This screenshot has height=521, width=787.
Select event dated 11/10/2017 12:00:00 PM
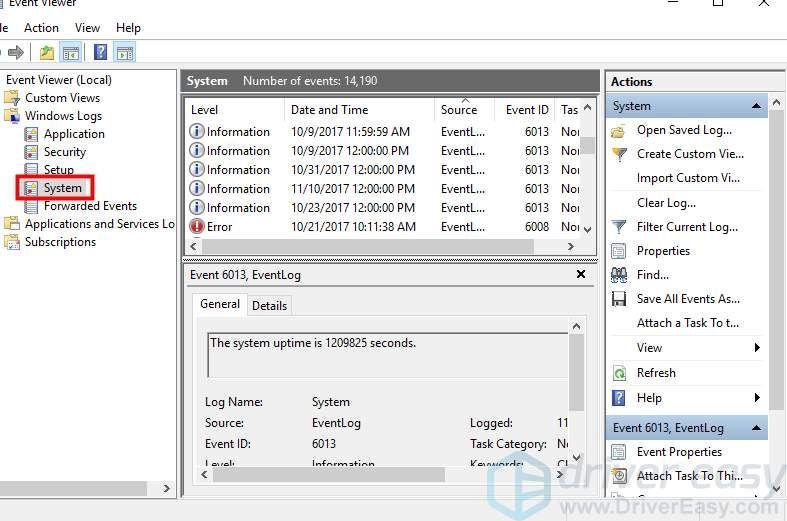pos(384,189)
